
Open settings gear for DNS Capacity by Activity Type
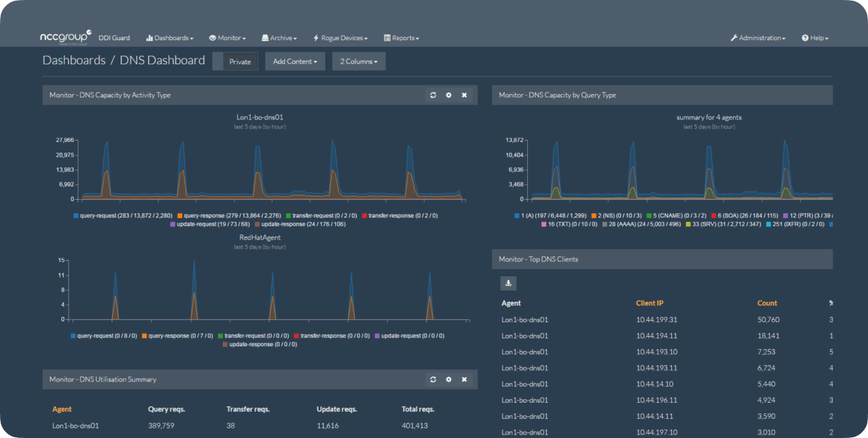coord(449,95)
